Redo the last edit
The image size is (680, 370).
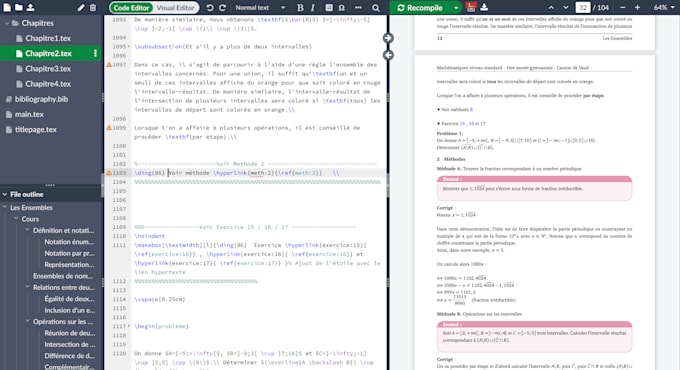pos(222,8)
